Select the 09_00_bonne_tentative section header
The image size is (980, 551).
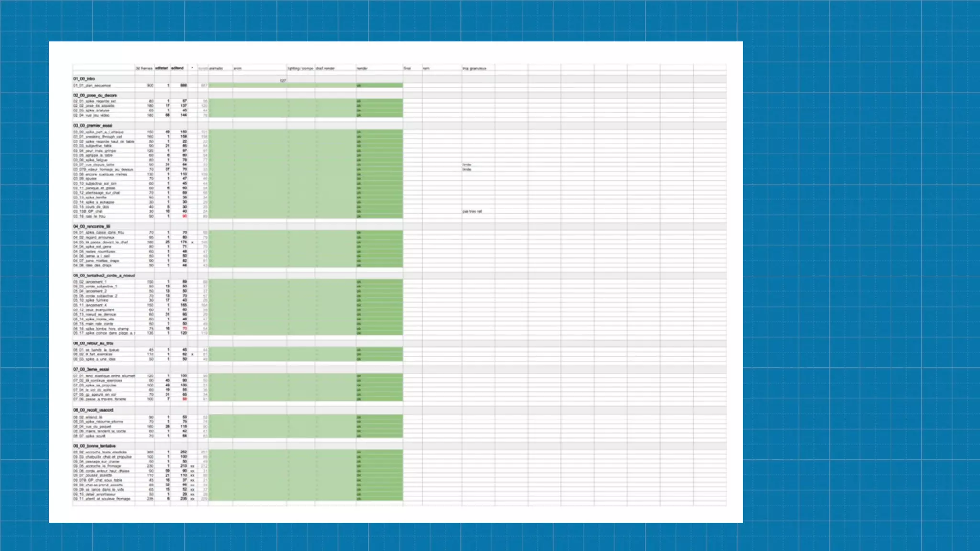94,446
